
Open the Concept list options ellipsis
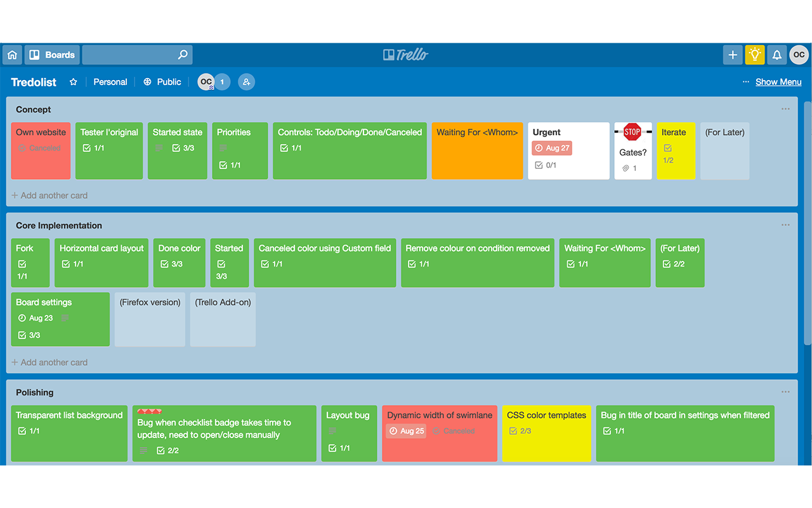click(x=785, y=109)
